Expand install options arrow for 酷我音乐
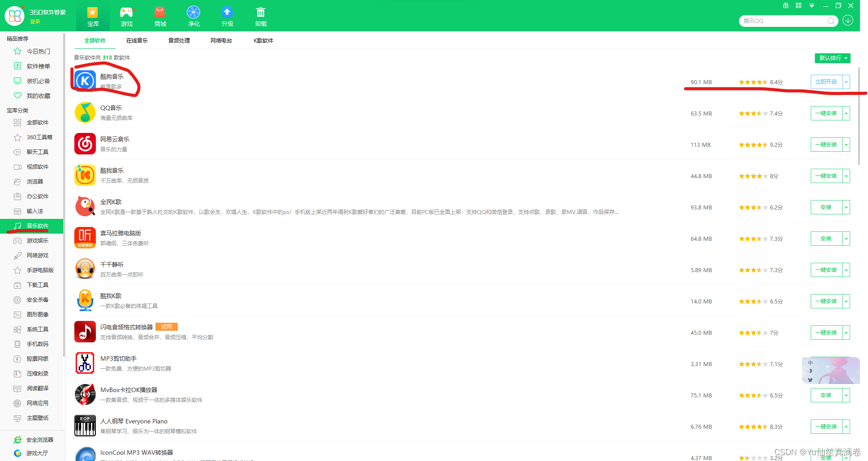The width and height of the screenshot is (868, 461). pos(846,176)
